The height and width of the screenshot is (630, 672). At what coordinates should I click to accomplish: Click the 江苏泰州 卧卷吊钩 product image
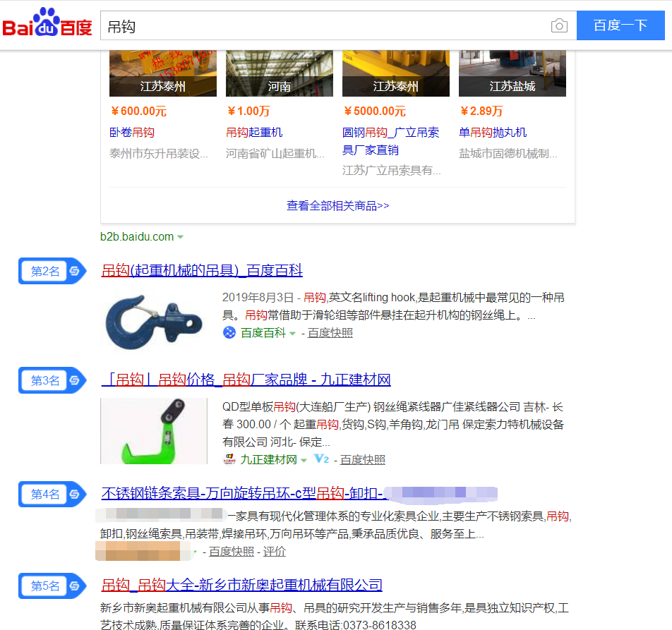pyautogui.click(x=163, y=73)
